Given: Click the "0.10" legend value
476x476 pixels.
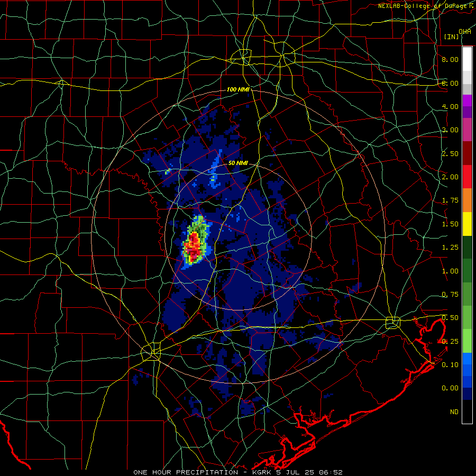Looking at the screenshot, I should click(450, 365).
